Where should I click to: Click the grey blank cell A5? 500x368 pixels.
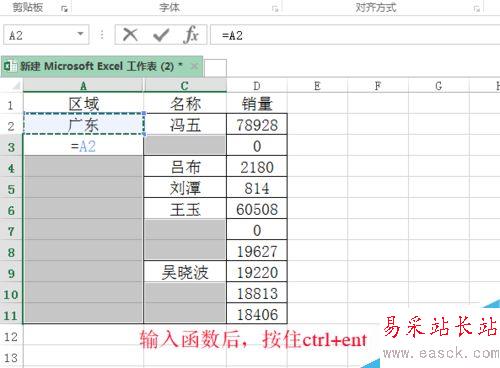click(83, 188)
